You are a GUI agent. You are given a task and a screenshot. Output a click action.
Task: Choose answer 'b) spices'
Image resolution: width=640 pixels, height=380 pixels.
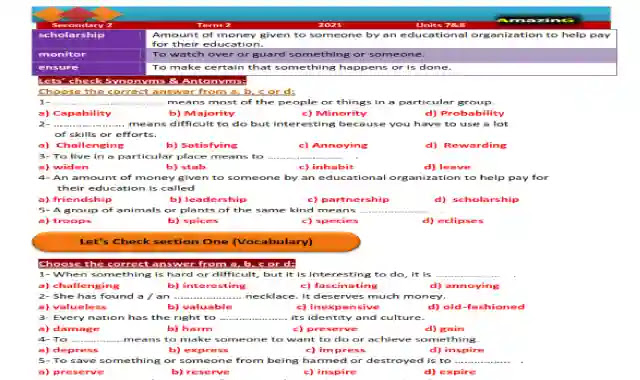pyautogui.click(x=193, y=221)
